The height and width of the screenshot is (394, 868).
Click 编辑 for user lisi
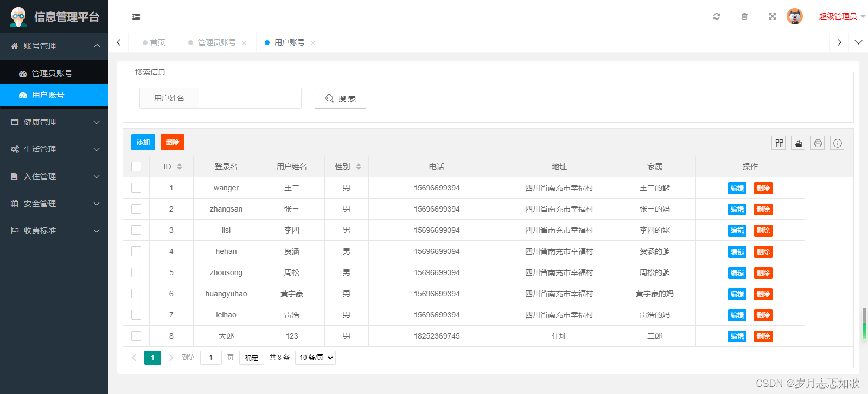click(x=737, y=231)
